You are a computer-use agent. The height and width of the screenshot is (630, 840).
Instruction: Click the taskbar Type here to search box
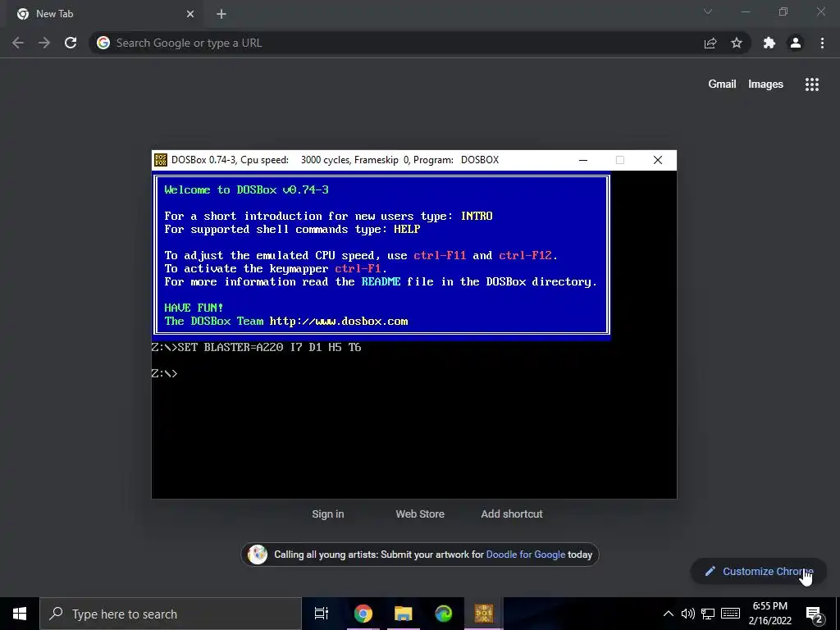tap(171, 614)
